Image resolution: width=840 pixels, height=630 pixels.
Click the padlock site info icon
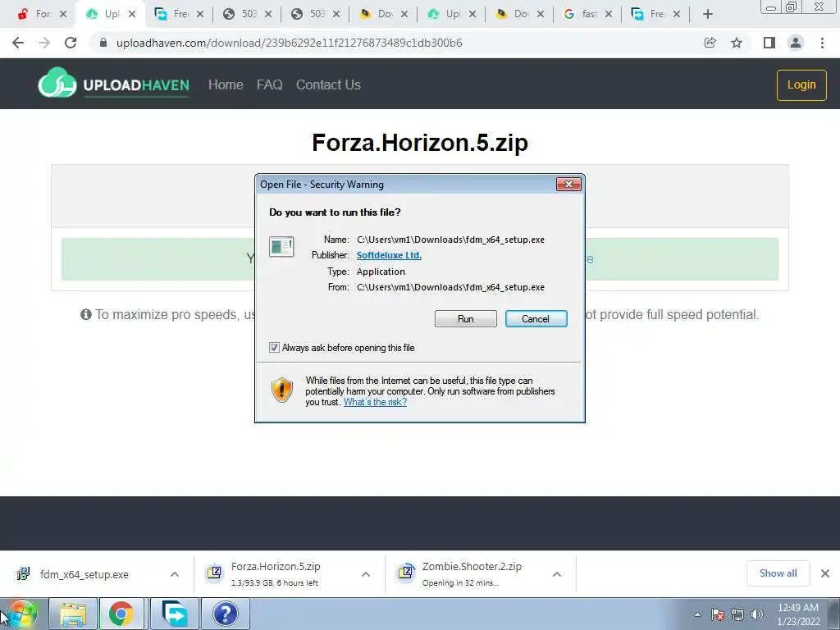103,43
